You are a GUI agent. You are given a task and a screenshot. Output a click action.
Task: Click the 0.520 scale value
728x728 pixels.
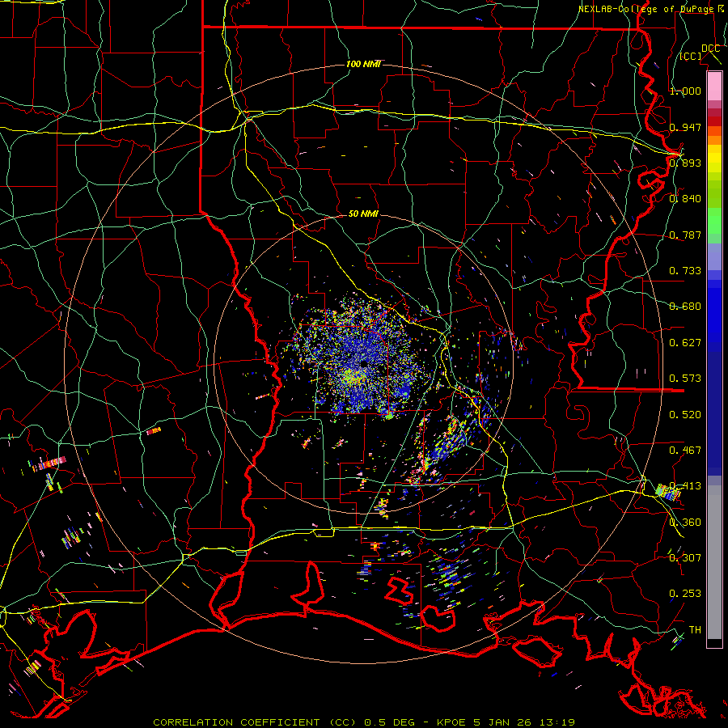(x=685, y=415)
